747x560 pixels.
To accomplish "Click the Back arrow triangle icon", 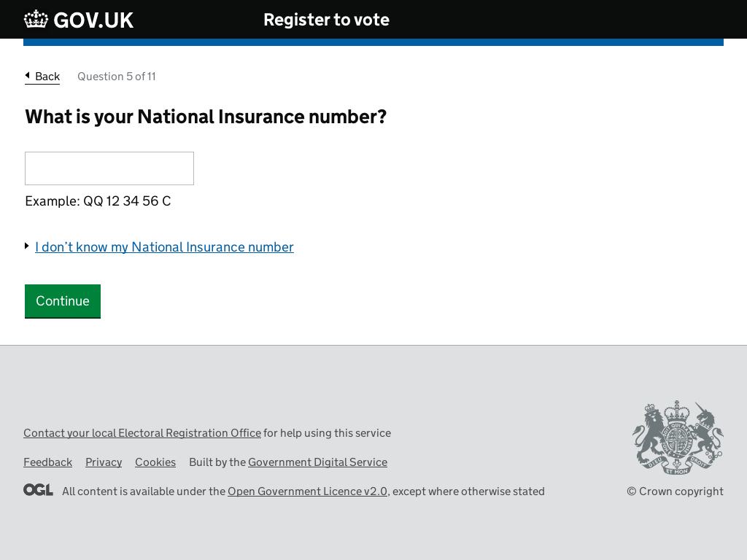I will [28, 75].
